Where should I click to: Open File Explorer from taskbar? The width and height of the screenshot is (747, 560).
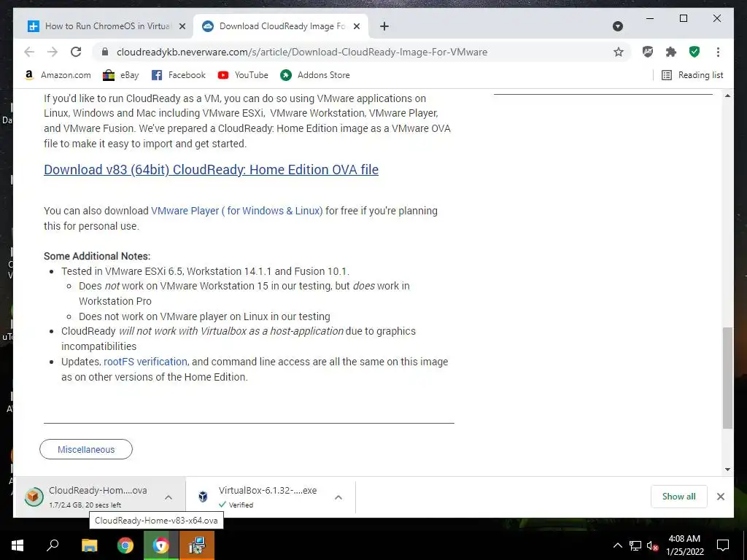[89, 545]
